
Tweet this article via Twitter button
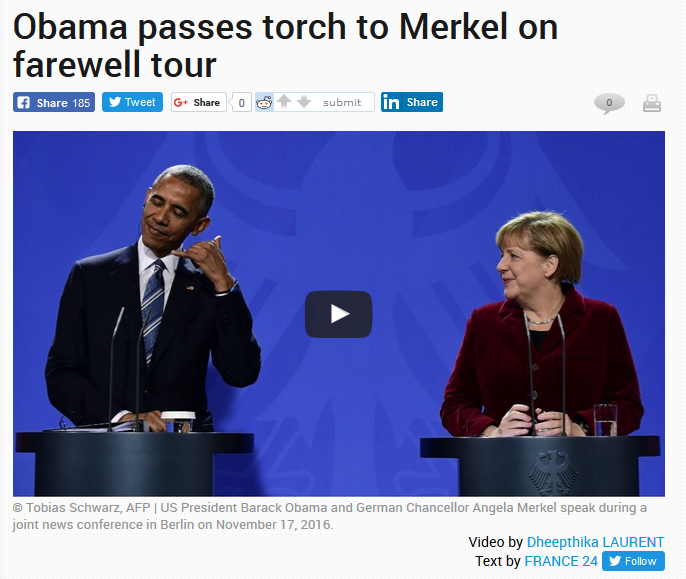(132, 102)
